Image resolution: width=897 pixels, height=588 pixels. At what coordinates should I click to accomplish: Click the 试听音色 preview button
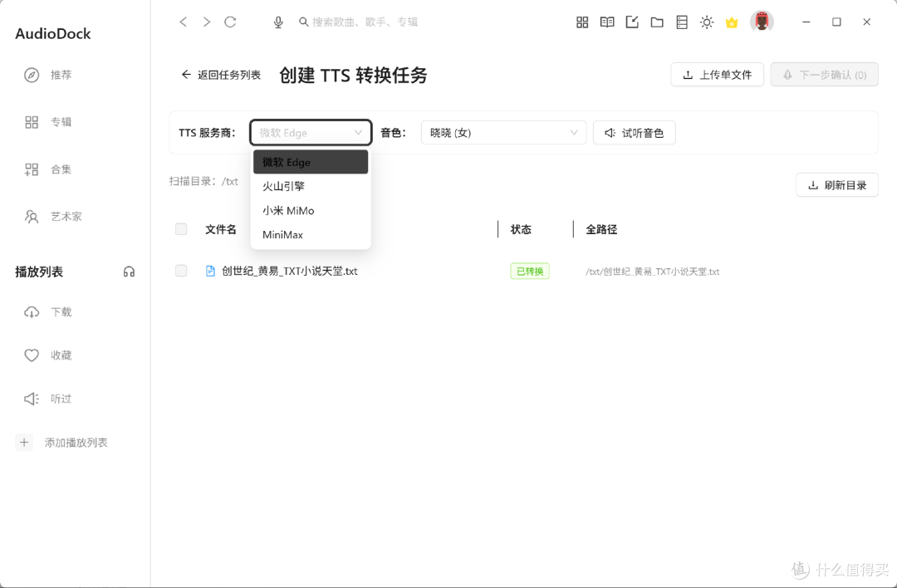(635, 133)
